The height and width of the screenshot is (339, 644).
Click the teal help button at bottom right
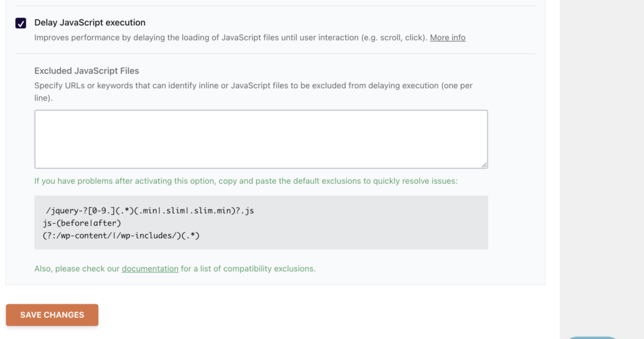[591, 337]
